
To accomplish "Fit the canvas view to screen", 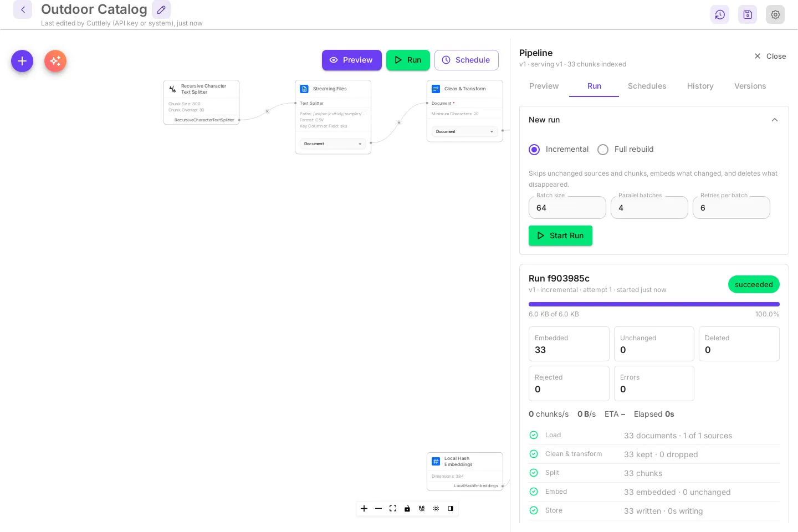I will click(393, 508).
